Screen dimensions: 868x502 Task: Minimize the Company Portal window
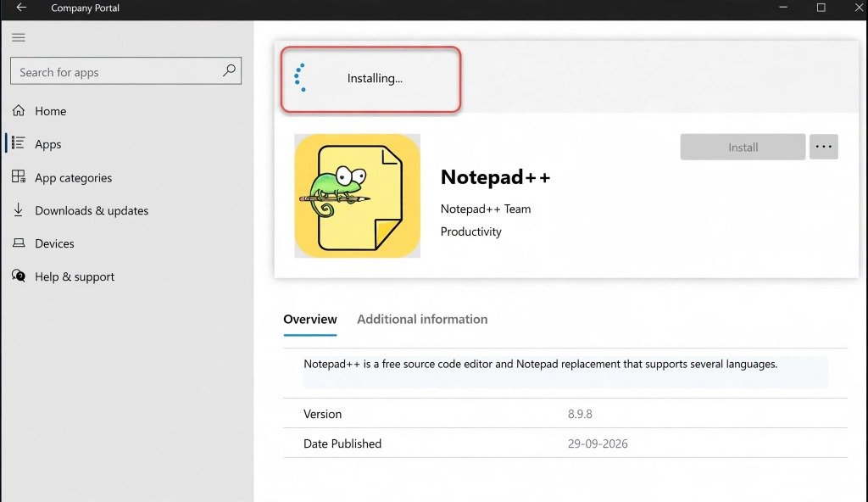click(783, 8)
